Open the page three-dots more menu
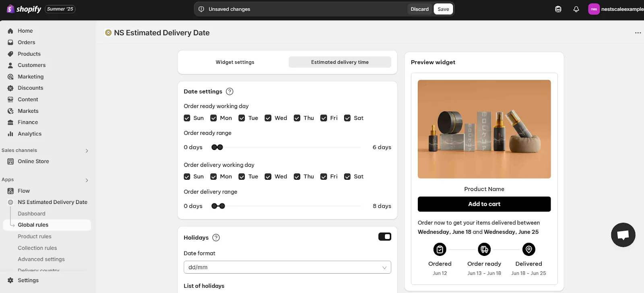The height and width of the screenshot is (293, 644). click(x=638, y=33)
